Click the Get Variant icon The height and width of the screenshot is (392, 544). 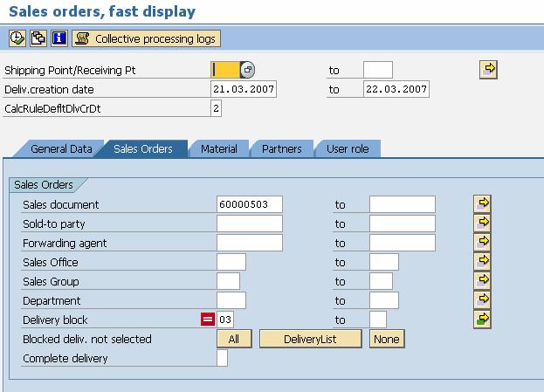pyautogui.click(x=38, y=38)
